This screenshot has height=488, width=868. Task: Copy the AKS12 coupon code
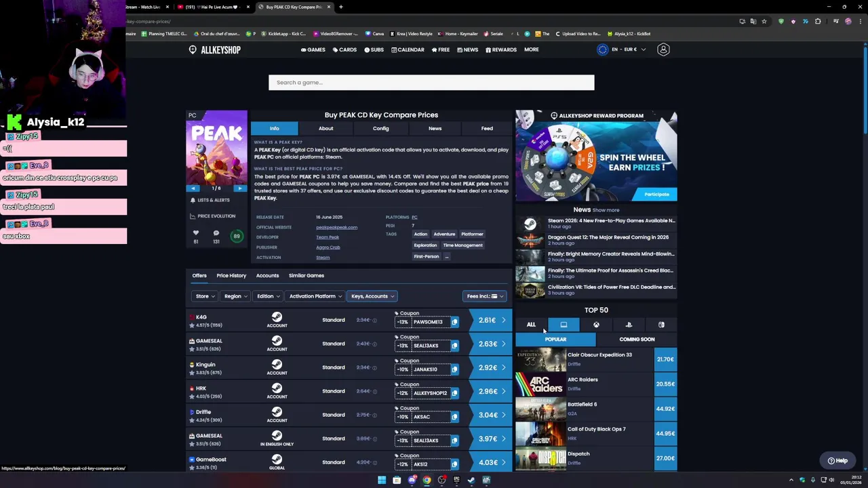pos(454,464)
